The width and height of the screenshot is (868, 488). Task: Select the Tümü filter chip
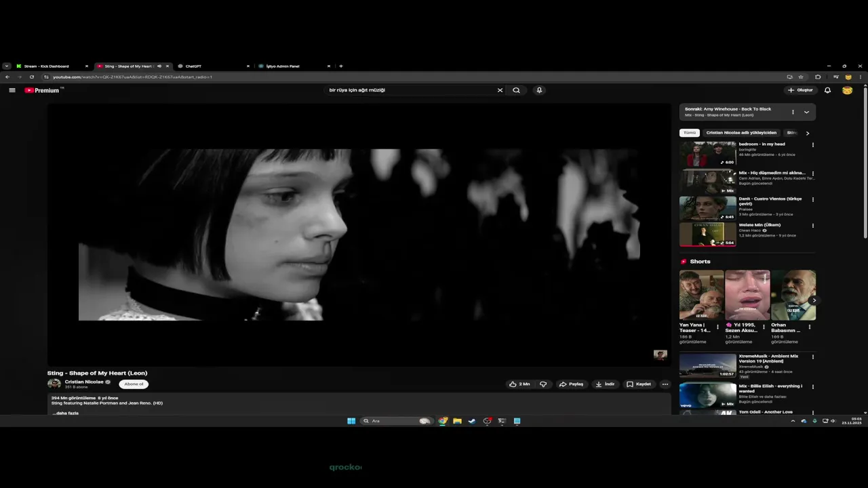click(690, 133)
